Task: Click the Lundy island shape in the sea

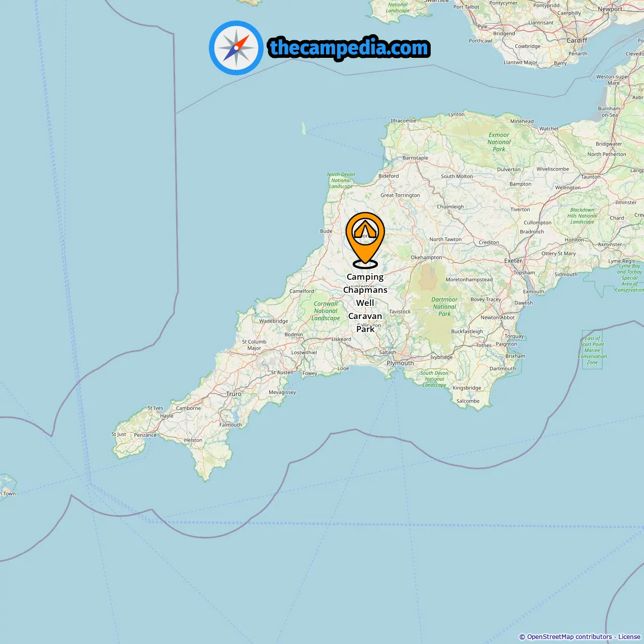Action: (304, 128)
